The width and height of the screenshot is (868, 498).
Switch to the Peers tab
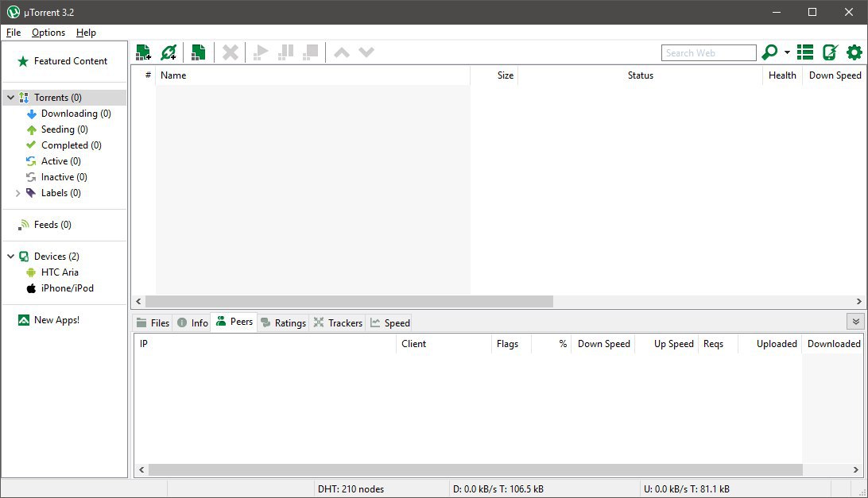234,322
